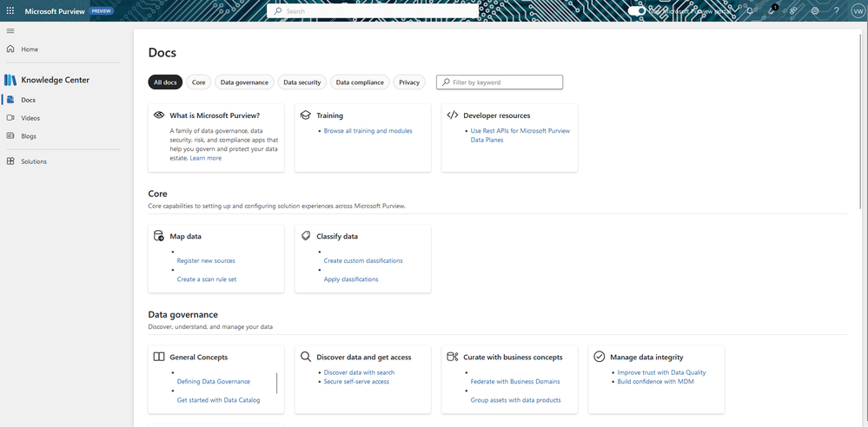Open the VW account avatar
Viewport: 868px width, 427px height.
pos(858,10)
